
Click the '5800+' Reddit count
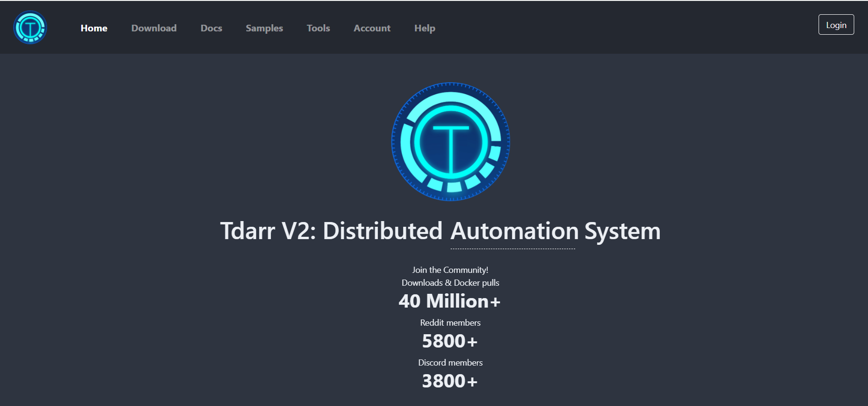point(450,341)
